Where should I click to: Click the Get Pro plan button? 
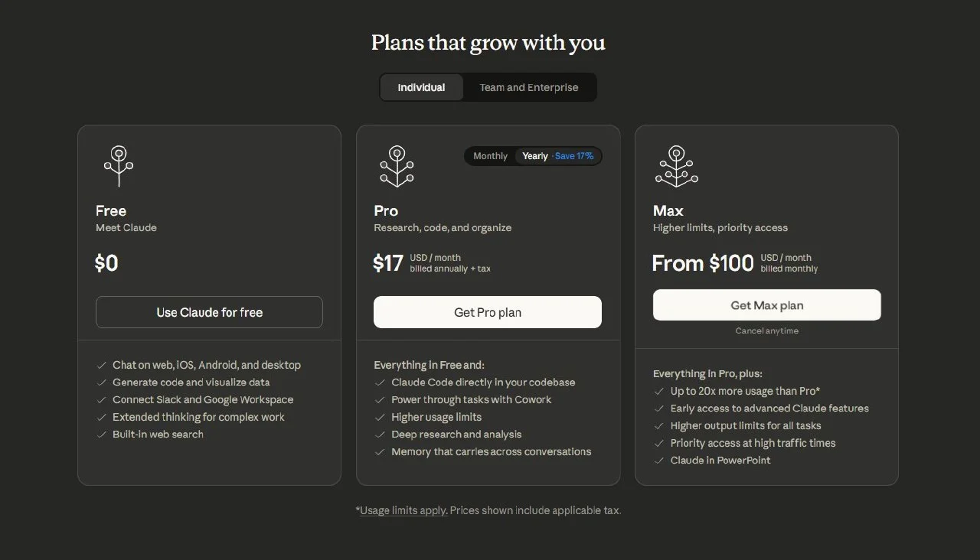tap(488, 312)
